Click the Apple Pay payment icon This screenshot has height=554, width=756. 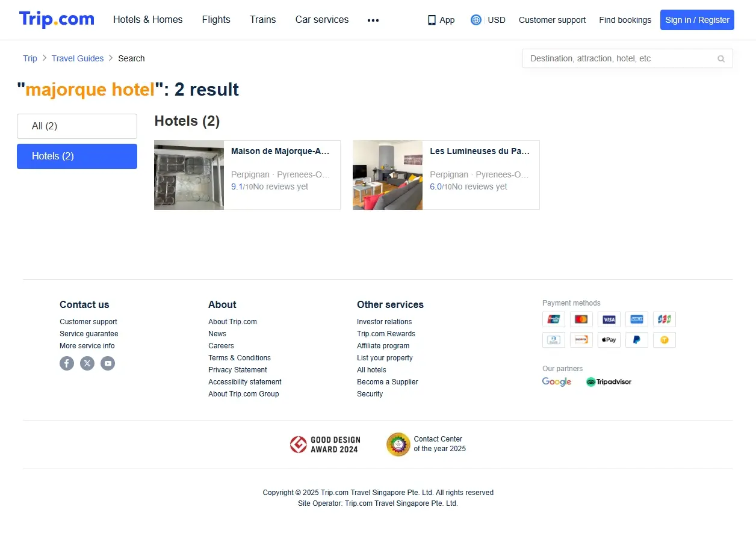(609, 340)
